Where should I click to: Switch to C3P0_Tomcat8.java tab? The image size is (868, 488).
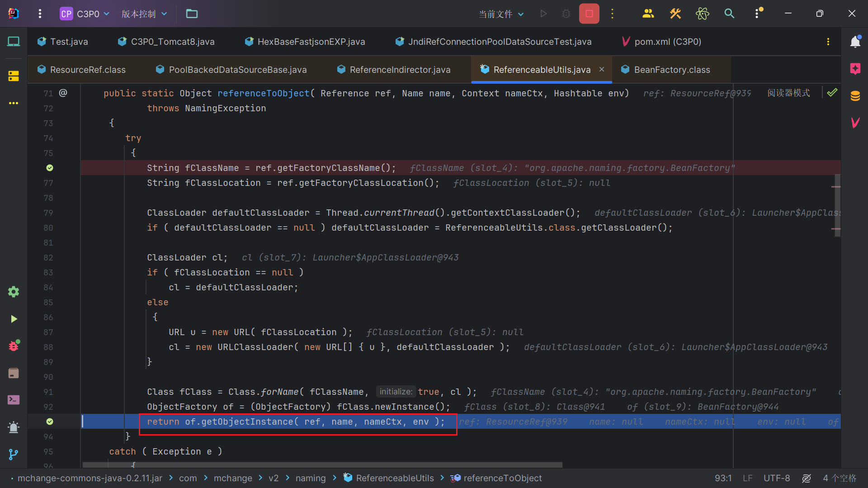pyautogui.click(x=166, y=42)
